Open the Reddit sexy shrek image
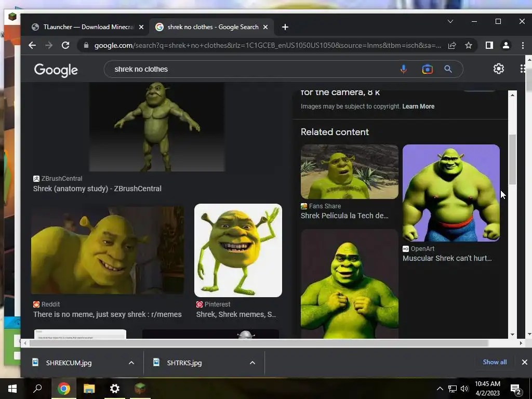Viewport: 532px width, 399px height. (x=108, y=250)
